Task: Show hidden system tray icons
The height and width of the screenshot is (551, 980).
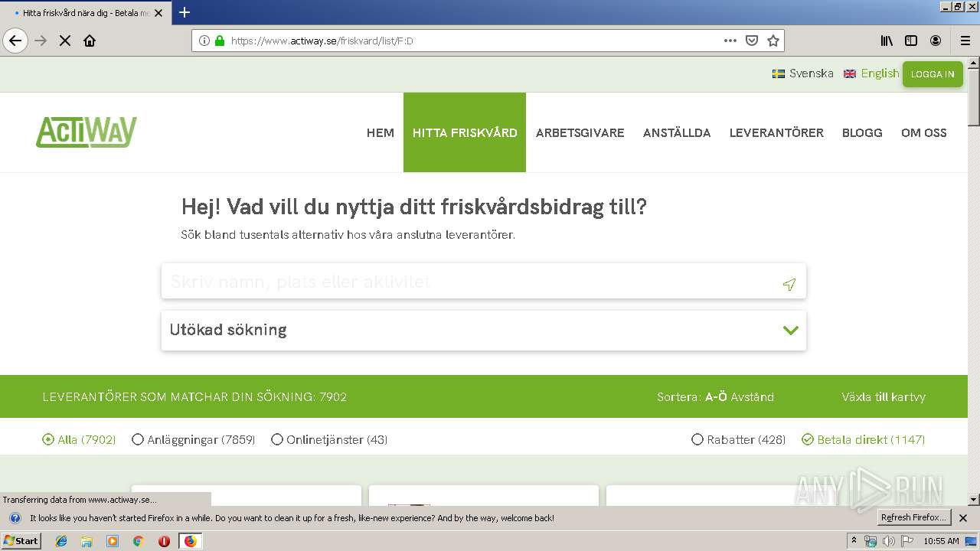Action: pos(854,541)
